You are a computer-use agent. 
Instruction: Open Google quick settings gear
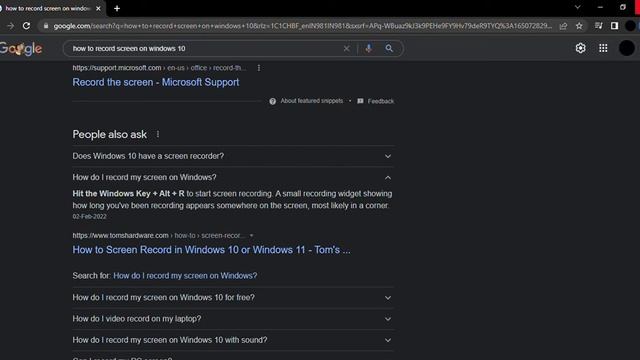point(580,48)
